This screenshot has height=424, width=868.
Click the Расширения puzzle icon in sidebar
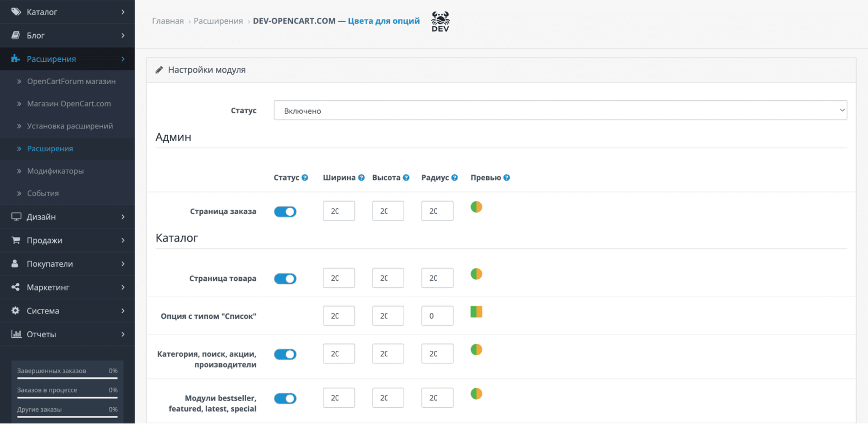(x=16, y=59)
